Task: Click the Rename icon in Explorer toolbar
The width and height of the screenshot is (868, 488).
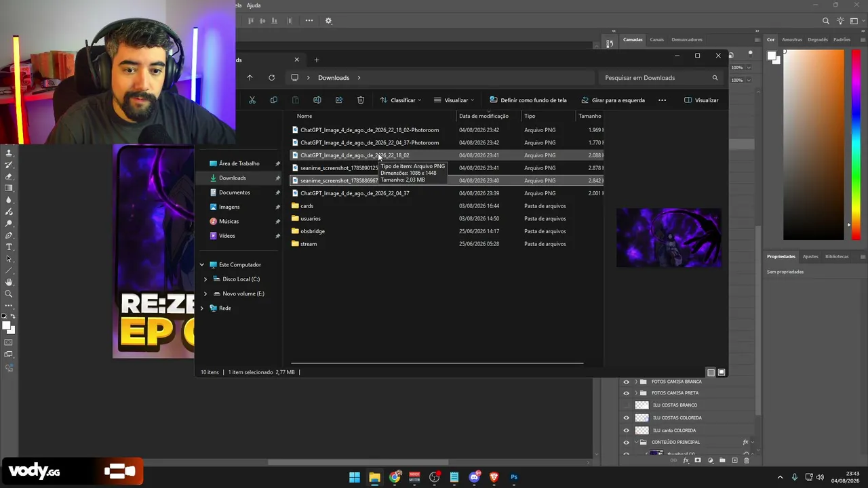Action: [x=317, y=100]
